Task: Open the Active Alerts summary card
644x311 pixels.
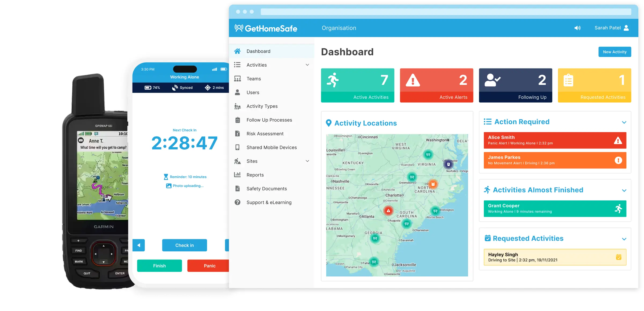Action: point(436,85)
